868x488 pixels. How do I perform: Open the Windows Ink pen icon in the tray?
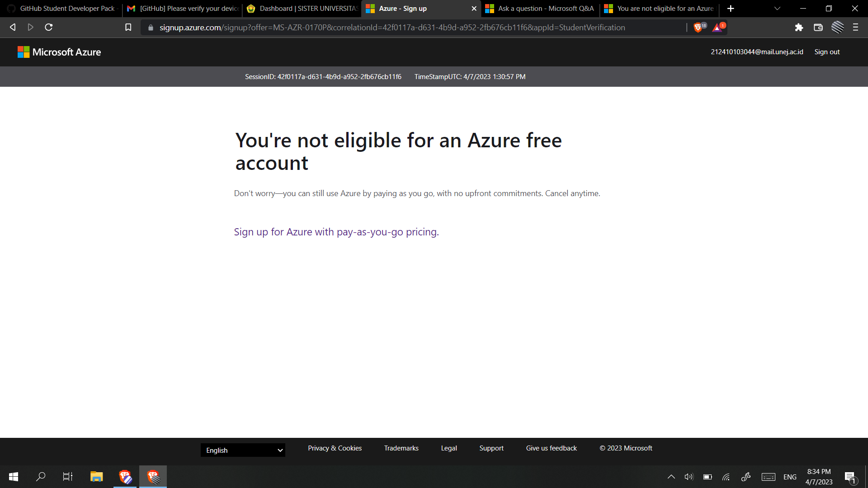(x=746, y=477)
